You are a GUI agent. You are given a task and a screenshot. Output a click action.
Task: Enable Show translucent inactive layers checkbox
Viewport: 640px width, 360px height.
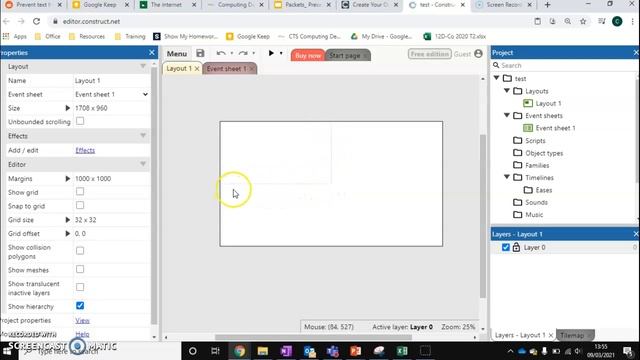(80, 287)
